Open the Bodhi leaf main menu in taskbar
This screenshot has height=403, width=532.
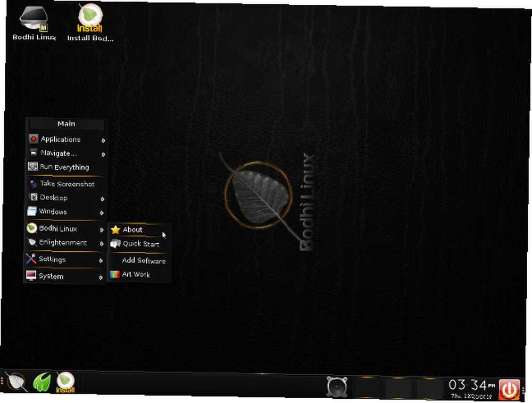(x=15, y=382)
